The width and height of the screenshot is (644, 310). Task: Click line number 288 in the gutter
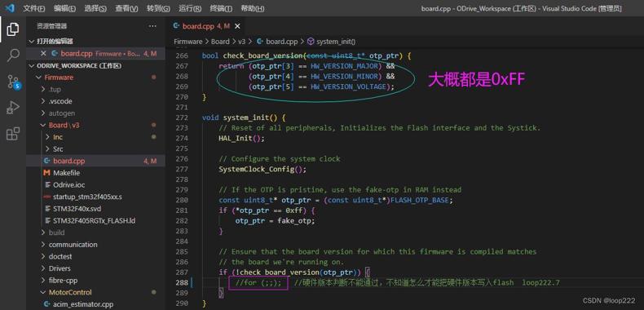click(182, 282)
